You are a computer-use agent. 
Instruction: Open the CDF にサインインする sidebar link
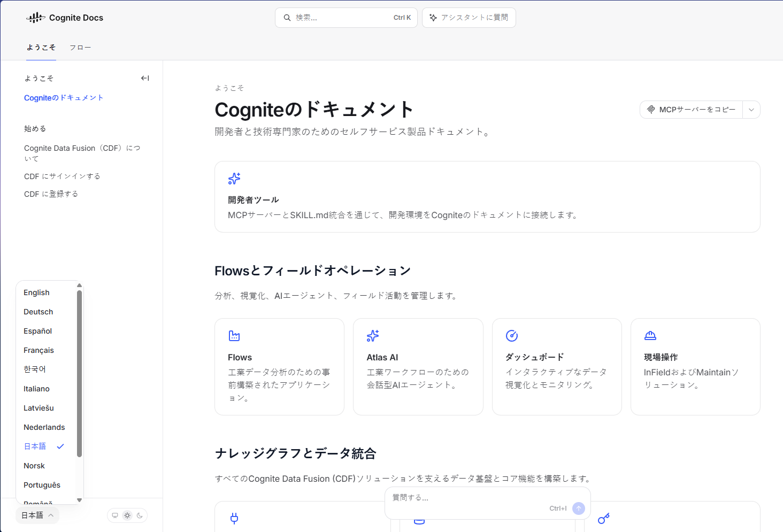[62, 176]
